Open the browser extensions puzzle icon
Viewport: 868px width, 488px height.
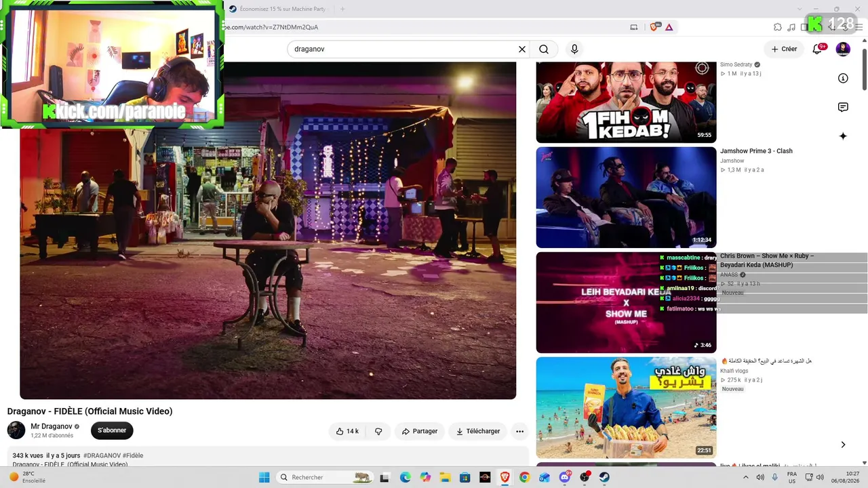point(778,27)
